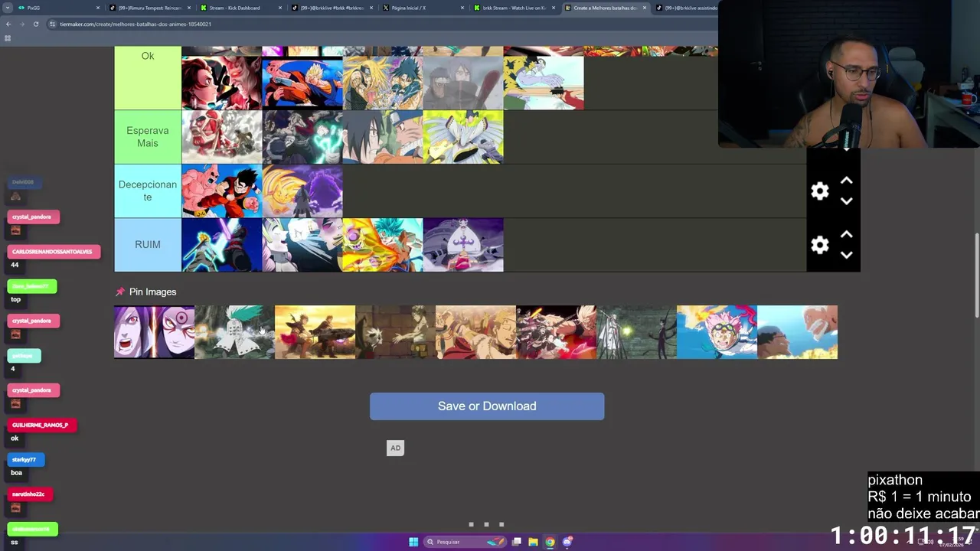Select the blue lightsaber image in RUIM tier
The image size is (980, 551).
tap(222, 245)
